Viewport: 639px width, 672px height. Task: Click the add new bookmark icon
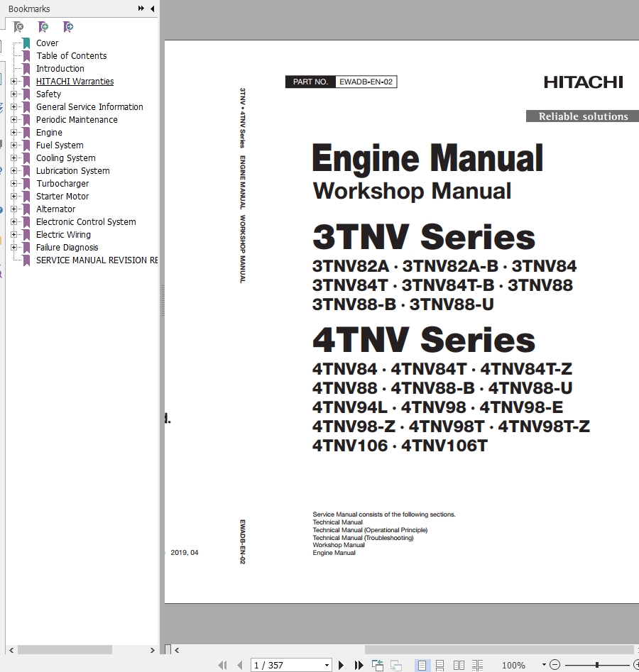pos(43,27)
